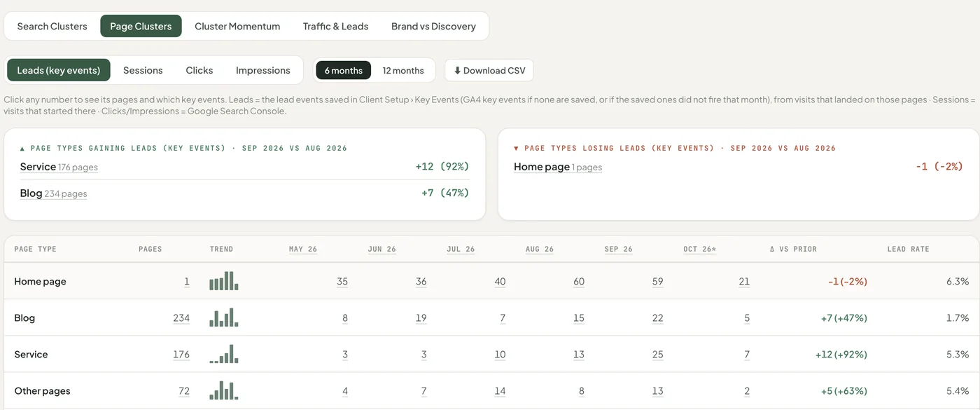This screenshot has height=410, width=980.
Task: Click the AUG 26 column header
Action: (x=540, y=249)
